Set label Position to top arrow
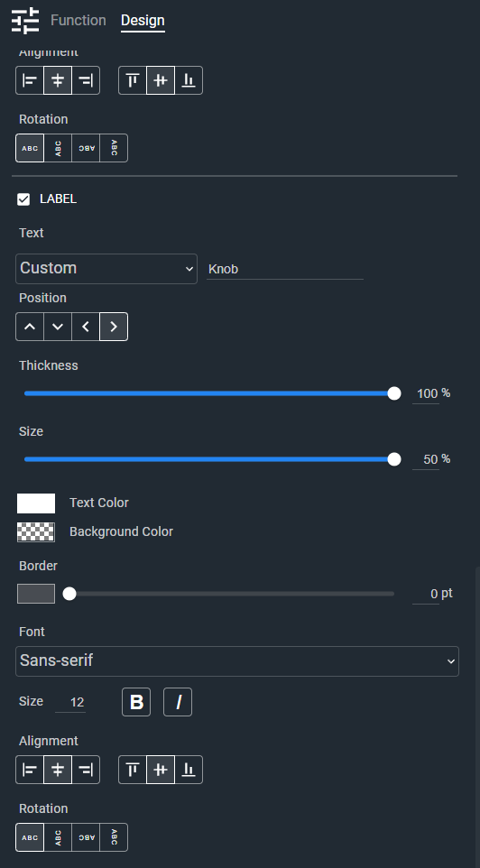480x868 pixels. click(x=30, y=327)
